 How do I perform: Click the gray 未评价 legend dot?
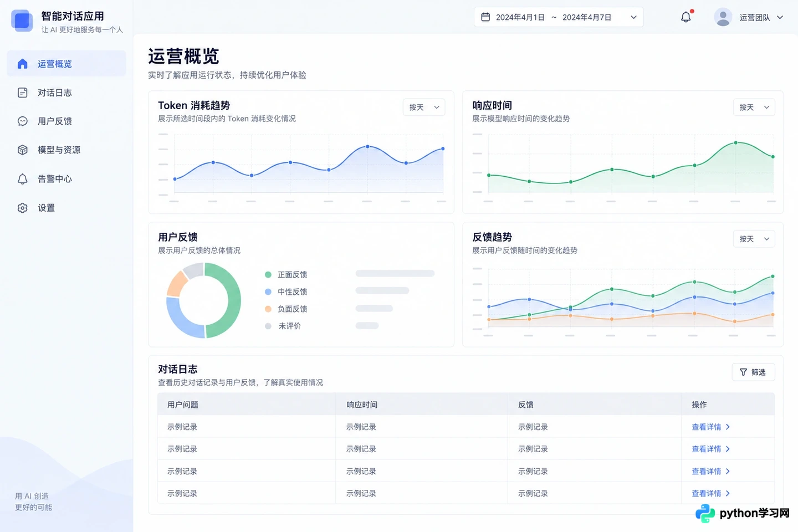(x=268, y=326)
